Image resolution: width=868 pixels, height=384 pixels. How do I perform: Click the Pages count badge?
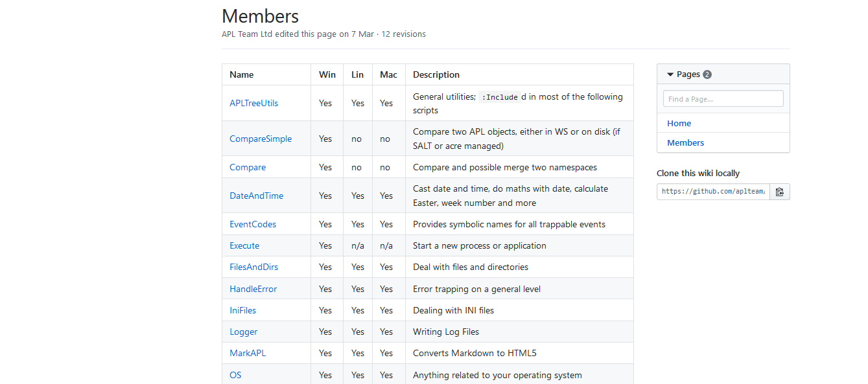pyautogui.click(x=707, y=74)
